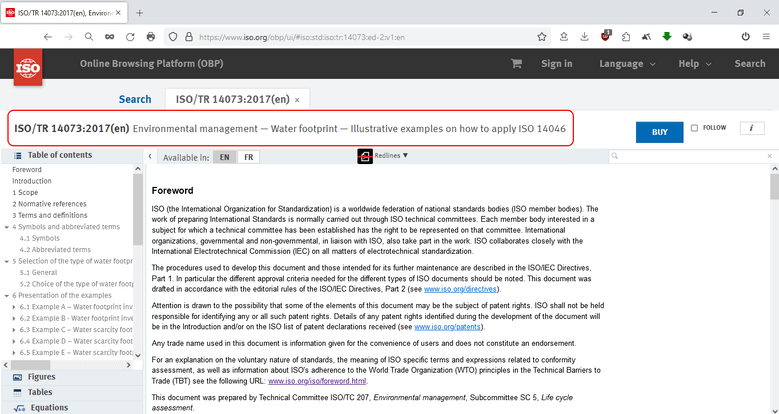Open the browser downloads arrow icon
Image resolution: width=779 pixels, height=414 pixels.
pyautogui.click(x=584, y=37)
